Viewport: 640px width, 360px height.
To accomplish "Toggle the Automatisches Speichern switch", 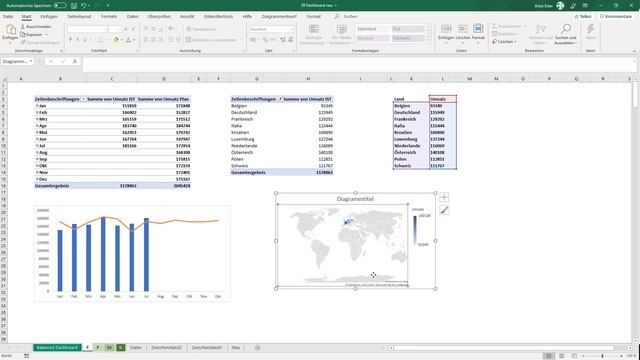I will (x=60, y=5).
